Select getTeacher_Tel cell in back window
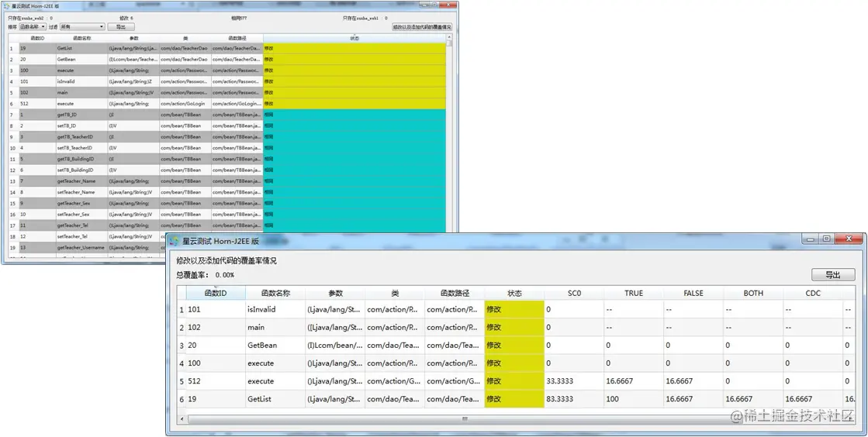 [x=82, y=225]
